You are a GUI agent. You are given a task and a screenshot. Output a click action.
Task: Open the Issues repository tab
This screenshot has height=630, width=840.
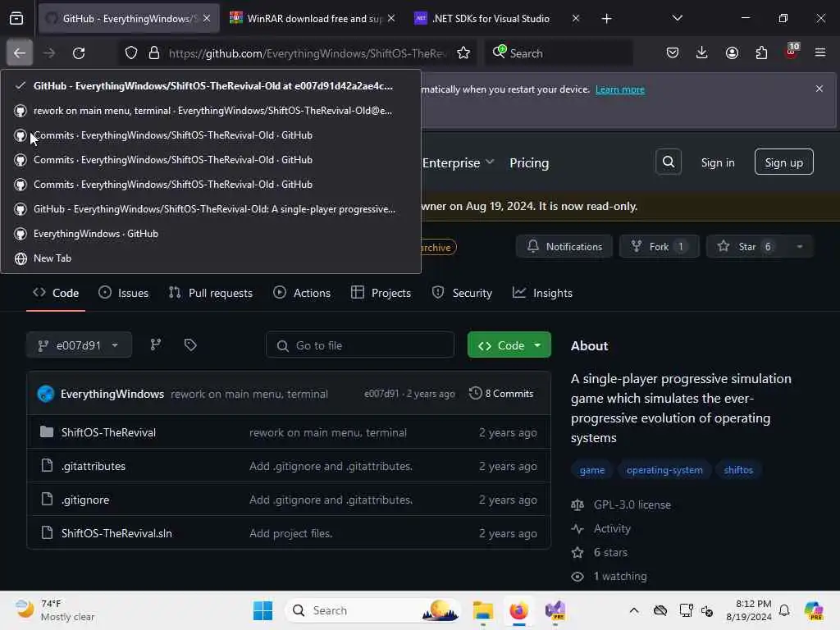point(123,293)
